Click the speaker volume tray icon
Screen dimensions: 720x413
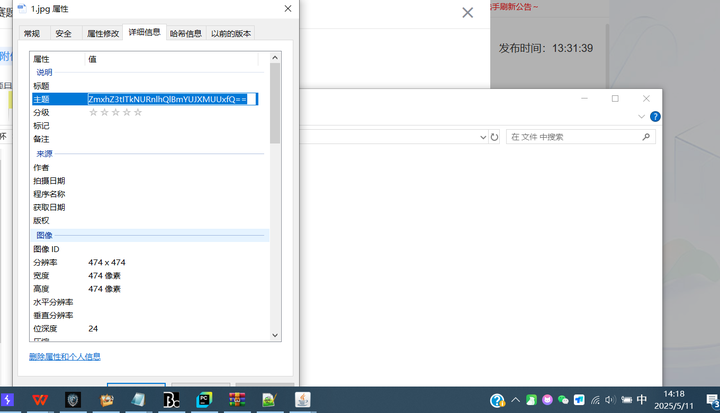[x=610, y=400]
